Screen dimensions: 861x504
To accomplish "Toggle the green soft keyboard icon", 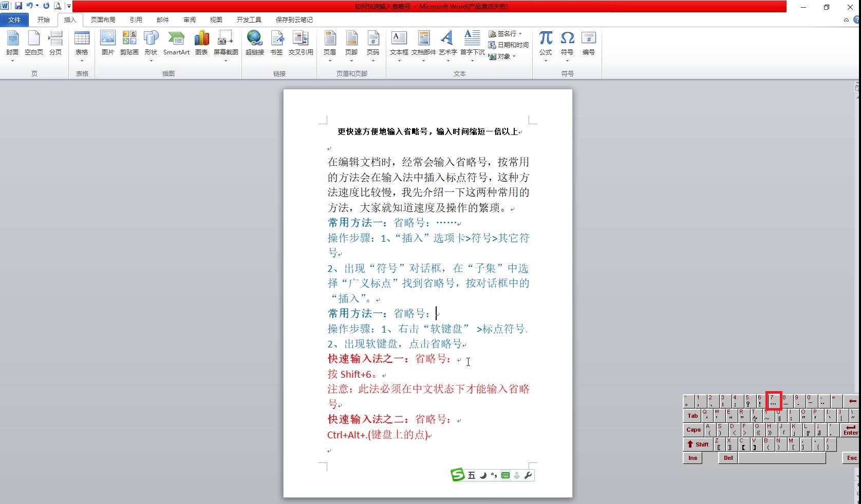I will click(506, 475).
